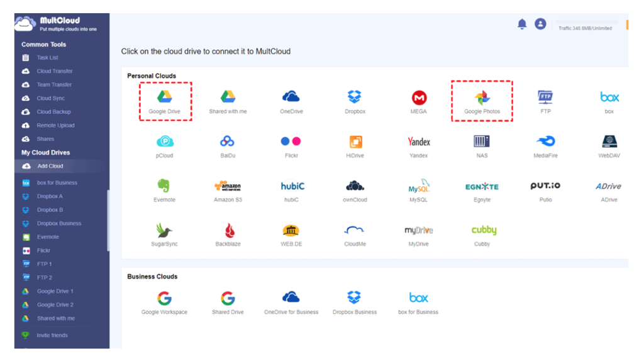Screen dimensions: 644x363
Task: Open box for Business drive in sidebar
Action: click(x=57, y=182)
